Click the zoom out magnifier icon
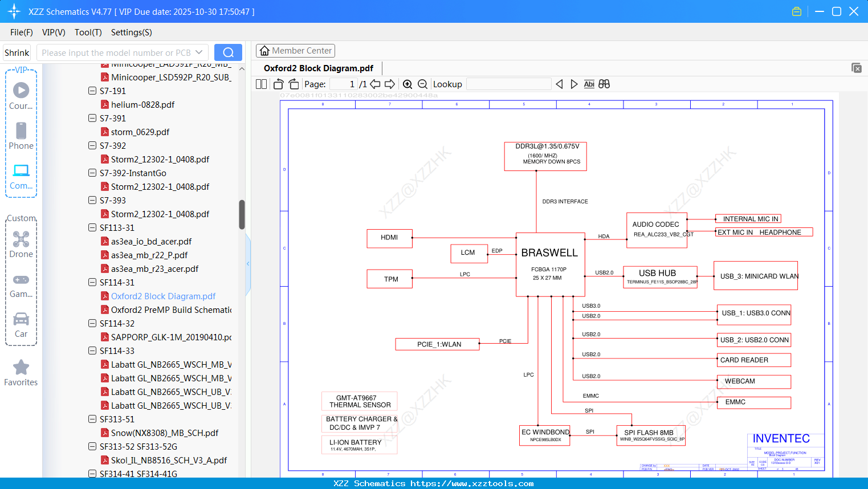The height and width of the screenshot is (489, 868). coord(422,84)
